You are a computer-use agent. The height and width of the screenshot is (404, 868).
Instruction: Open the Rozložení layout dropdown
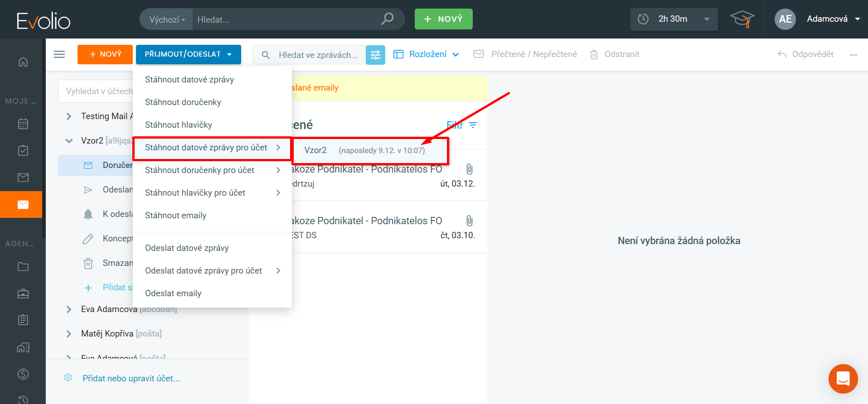pos(427,54)
